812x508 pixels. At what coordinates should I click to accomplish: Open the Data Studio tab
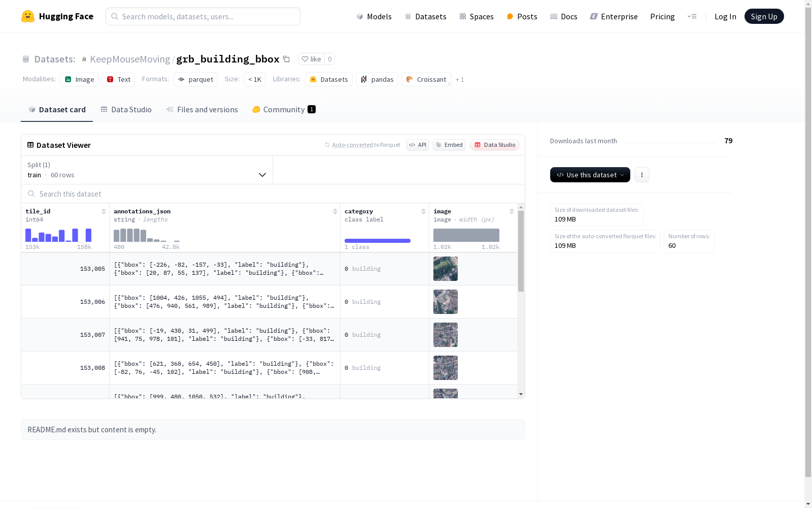click(126, 110)
